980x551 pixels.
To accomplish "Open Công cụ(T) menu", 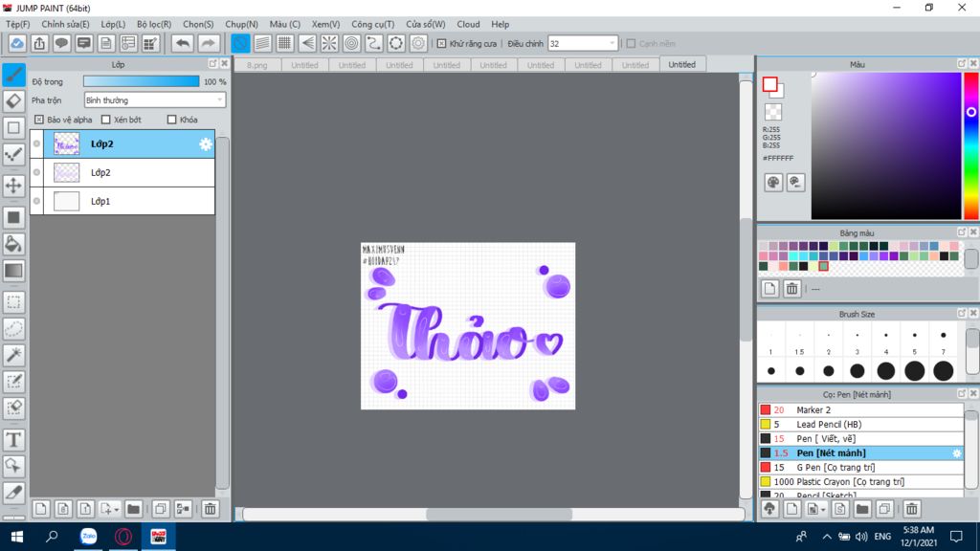I will pyautogui.click(x=372, y=24).
